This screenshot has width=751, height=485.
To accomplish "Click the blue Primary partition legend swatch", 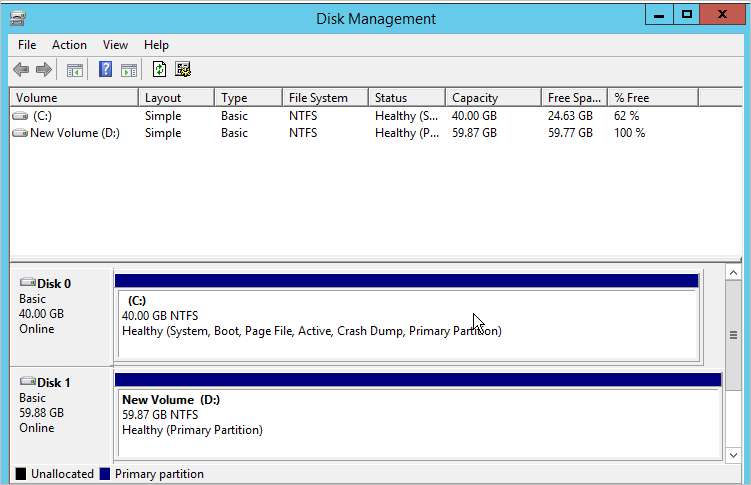I will 105,474.
